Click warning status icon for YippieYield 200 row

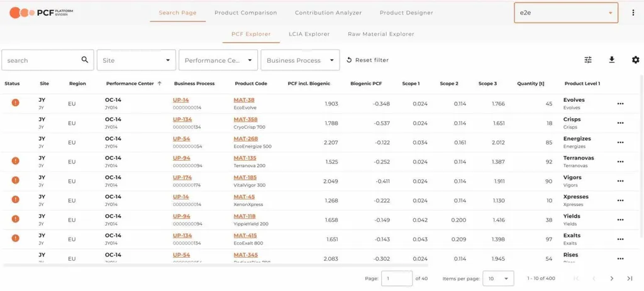tap(15, 219)
